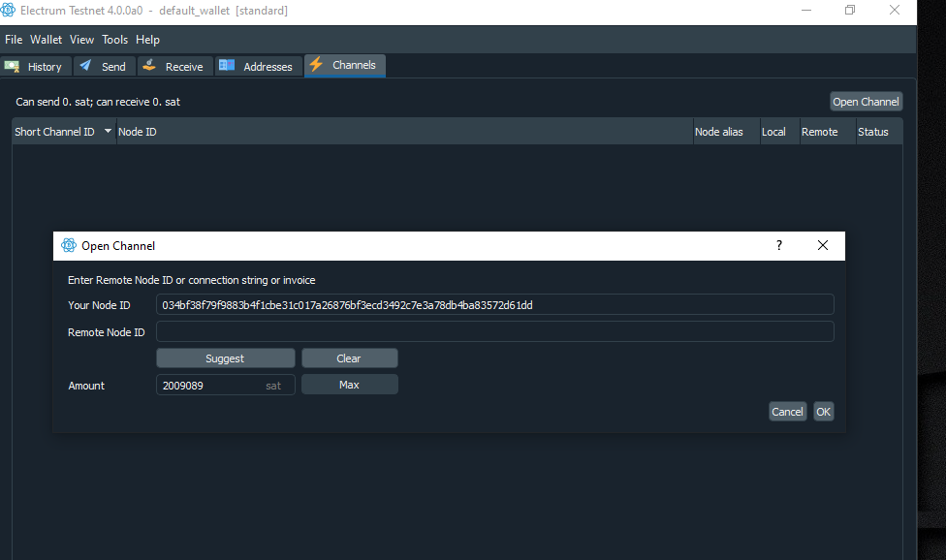This screenshot has height=560, width=946.
Task: Click the History tab banknote icon
Action: 12,66
